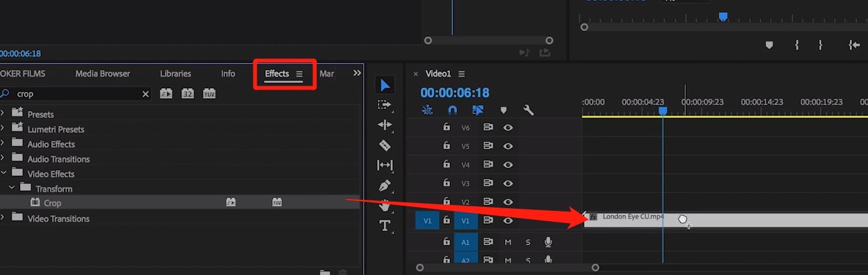The width and height of the screenshot is (868, 275).
Task: Expand the Lumetri Presets folder
Action: tap(3, 128)
